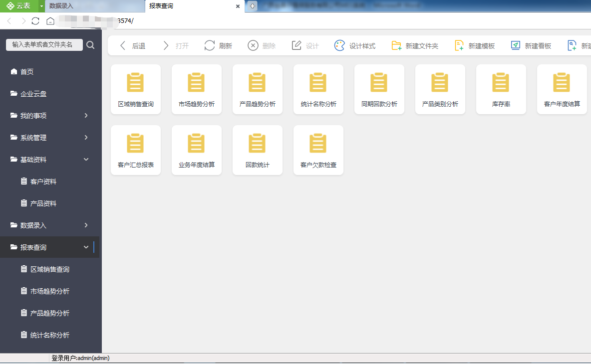Click the form name search input field
This screenshot has height=364, width=591.
click(44, 45)
